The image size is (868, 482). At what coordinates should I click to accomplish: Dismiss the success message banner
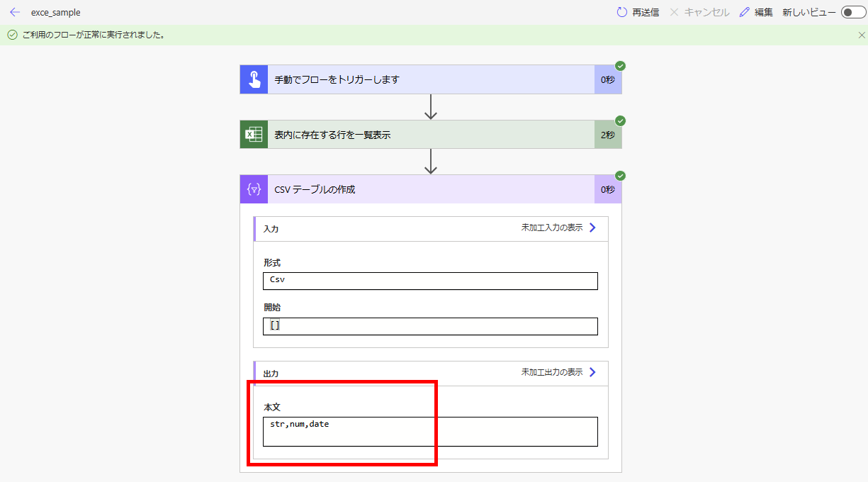tap(862, 34)
